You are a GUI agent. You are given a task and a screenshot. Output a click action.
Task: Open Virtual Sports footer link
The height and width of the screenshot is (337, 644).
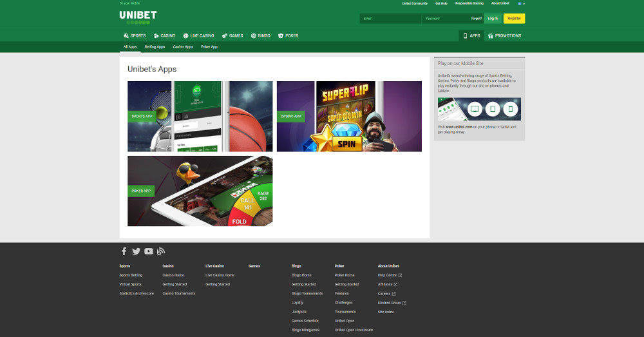coord(131,284)
